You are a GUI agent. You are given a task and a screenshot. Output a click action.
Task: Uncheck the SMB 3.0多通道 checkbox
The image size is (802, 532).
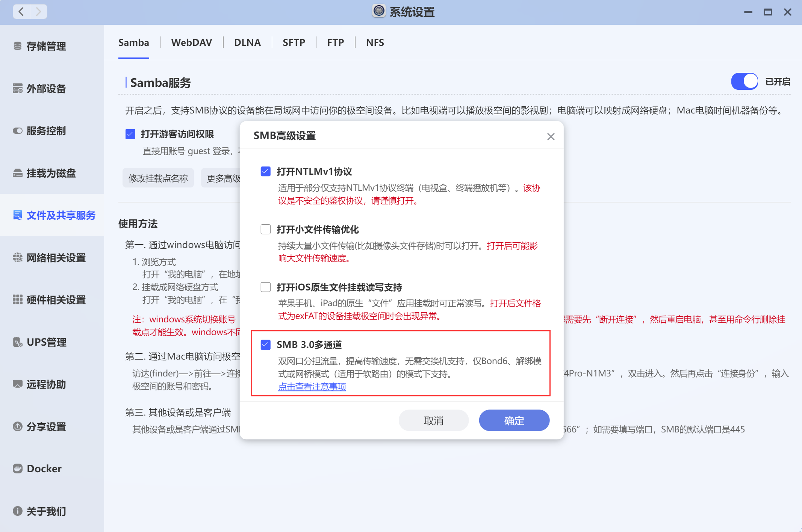coord(266,345)
